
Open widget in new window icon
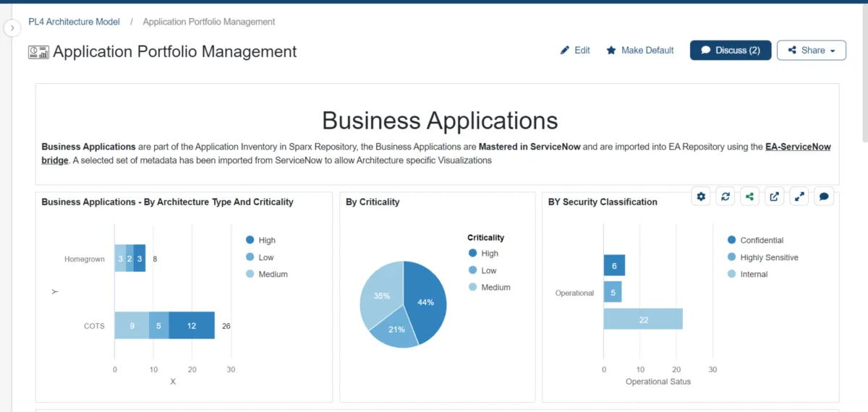click(774, 196)
